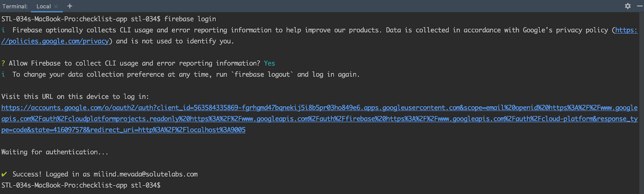Switch to the Local terminal tab
Image resolution: width=644 pixels, height=194 pixels.
coord(43,6)
